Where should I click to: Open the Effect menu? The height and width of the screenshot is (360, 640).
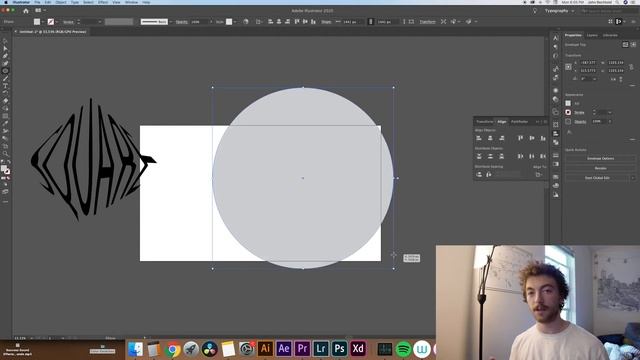[103, 2]
